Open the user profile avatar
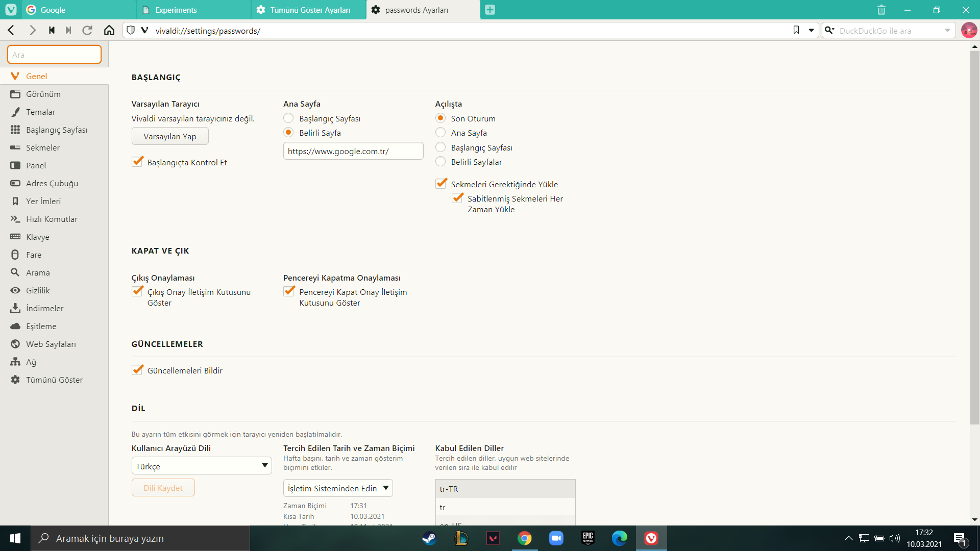This screenshot has height=551, width=980. pyautogui.click(x=968, y=31)
